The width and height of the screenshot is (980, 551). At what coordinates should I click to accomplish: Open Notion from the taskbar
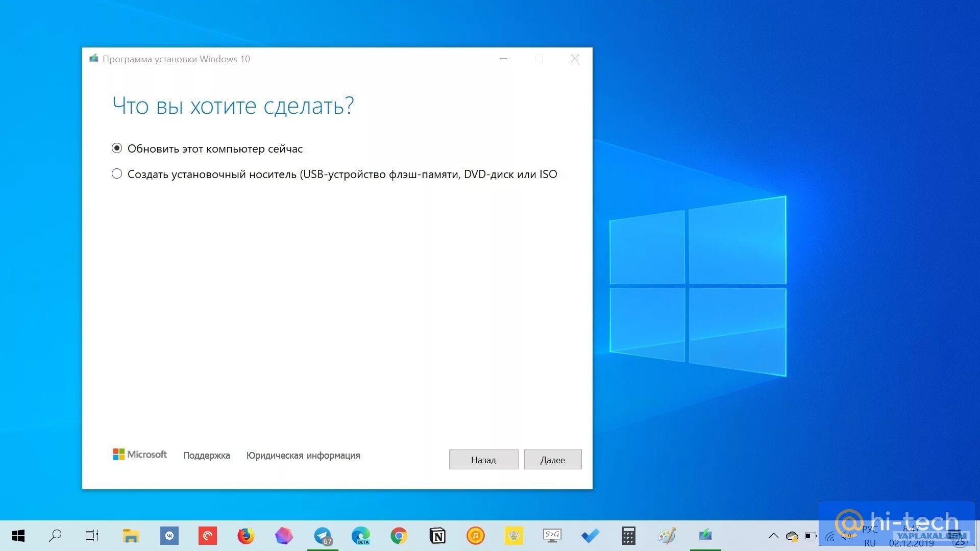click(437, 536)
